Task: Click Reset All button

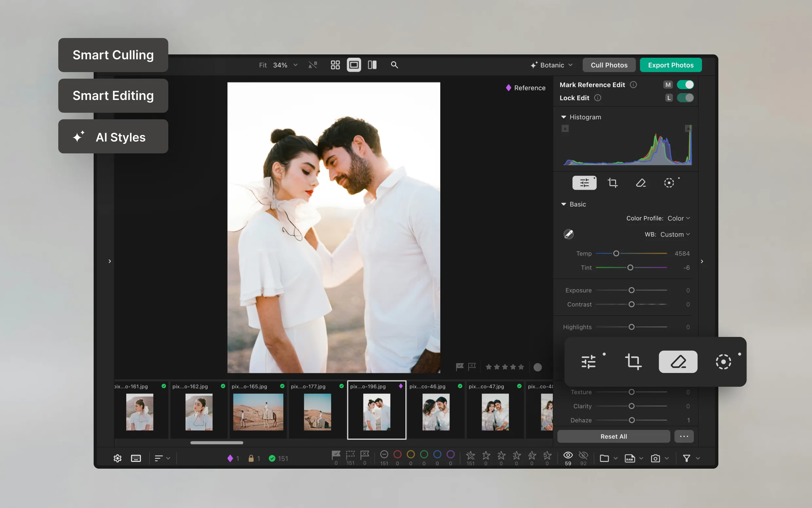Action: [614, 437]
